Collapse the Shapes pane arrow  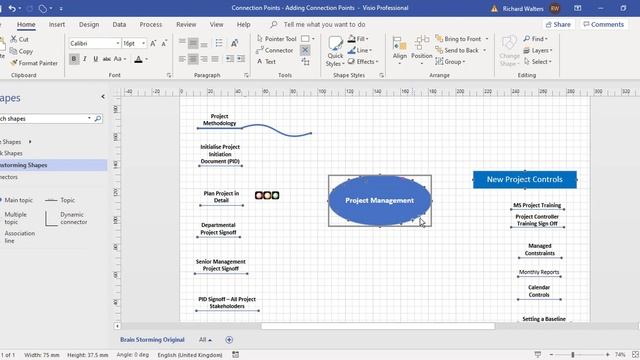click(x=103, y=97)
